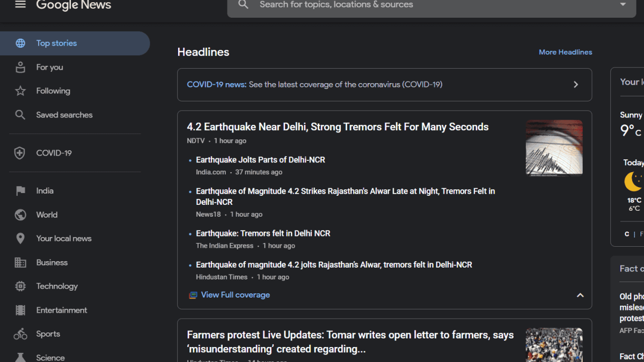Open Farmers protest Live Updates headline
The height and width of the screenshot is (362, 644).
point(350,342)
